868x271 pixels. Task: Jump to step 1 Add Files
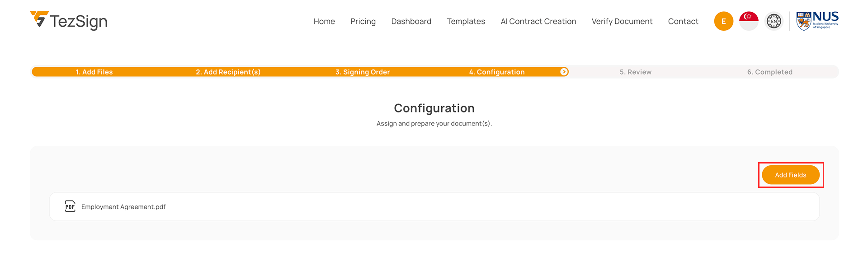click(94, 72)
